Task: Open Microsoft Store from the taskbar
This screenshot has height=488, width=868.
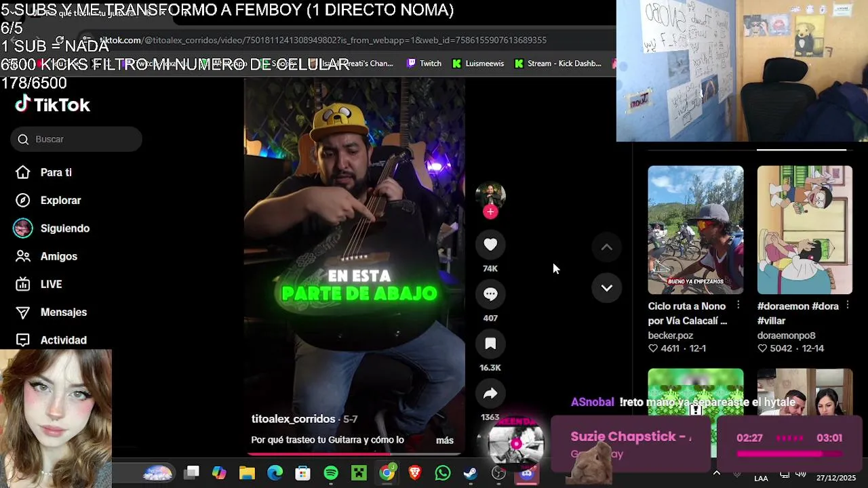Action: [x=302, y=473]
